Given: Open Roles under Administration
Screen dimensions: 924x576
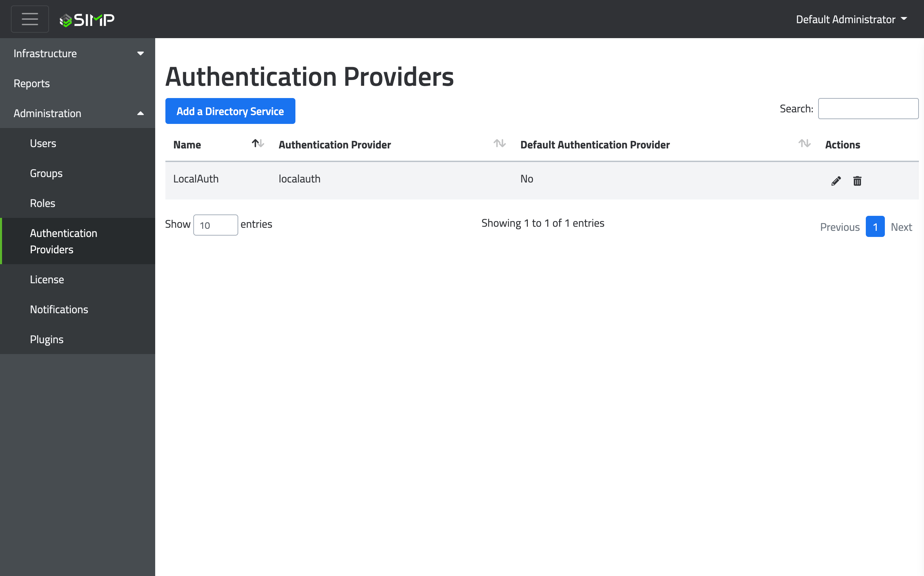Looking at the screenshot, I should click(43, 203).
